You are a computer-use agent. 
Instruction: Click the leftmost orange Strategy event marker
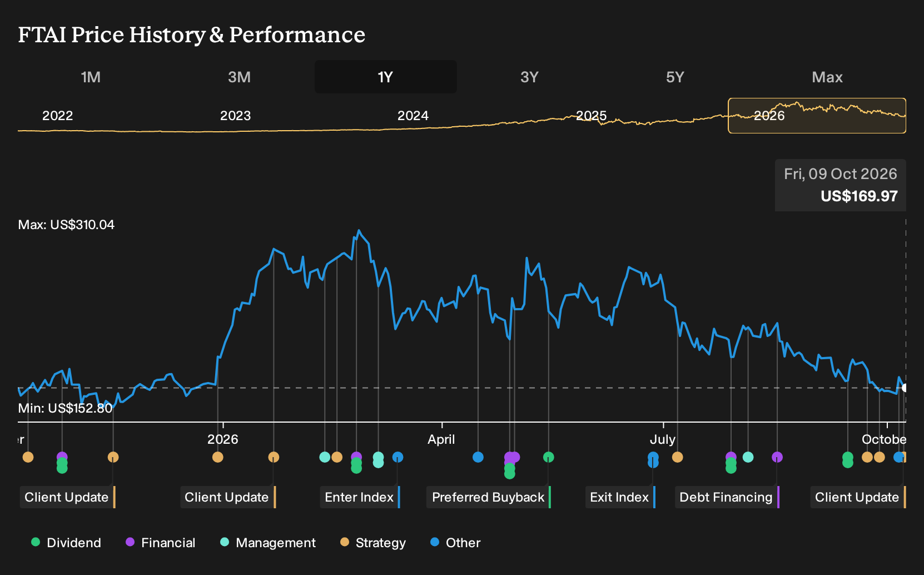[x=28, y=457]
